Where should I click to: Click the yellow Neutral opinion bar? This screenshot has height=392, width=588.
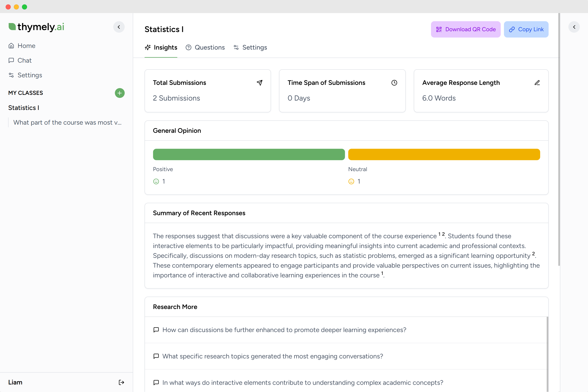[444, 155]
